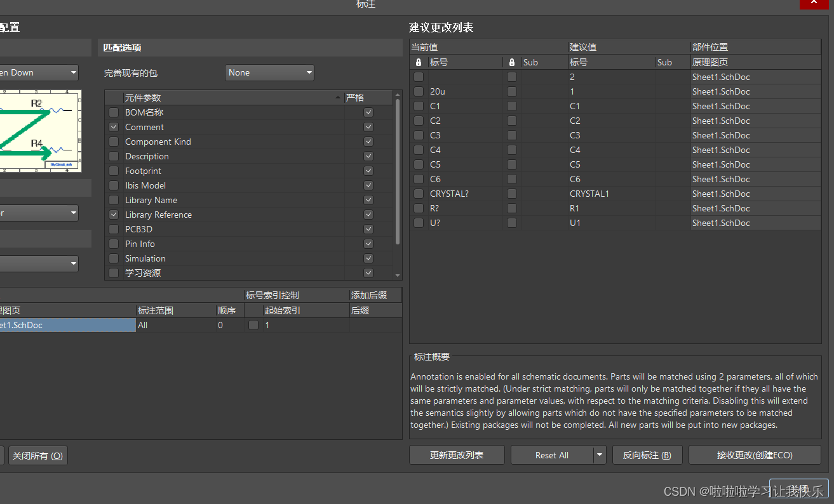The width and height of the screenshot is (834, 504).
Task: Check the lock box for U? row
Action: coord(419,223)
